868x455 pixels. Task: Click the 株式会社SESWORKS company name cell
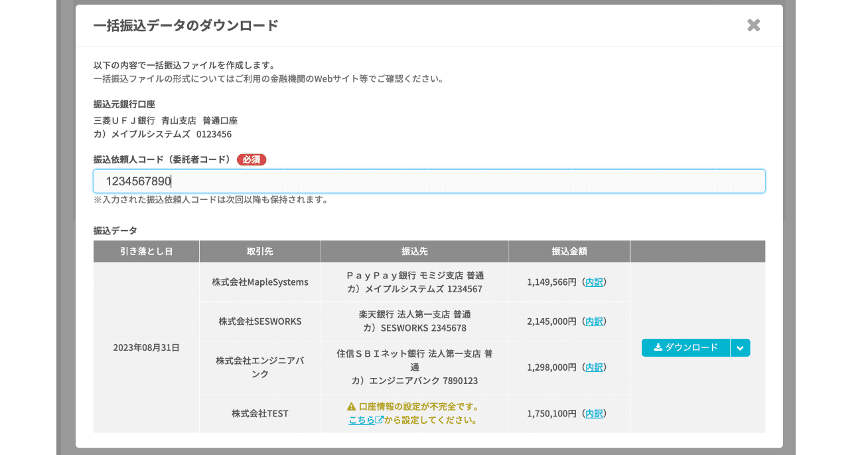259,321
